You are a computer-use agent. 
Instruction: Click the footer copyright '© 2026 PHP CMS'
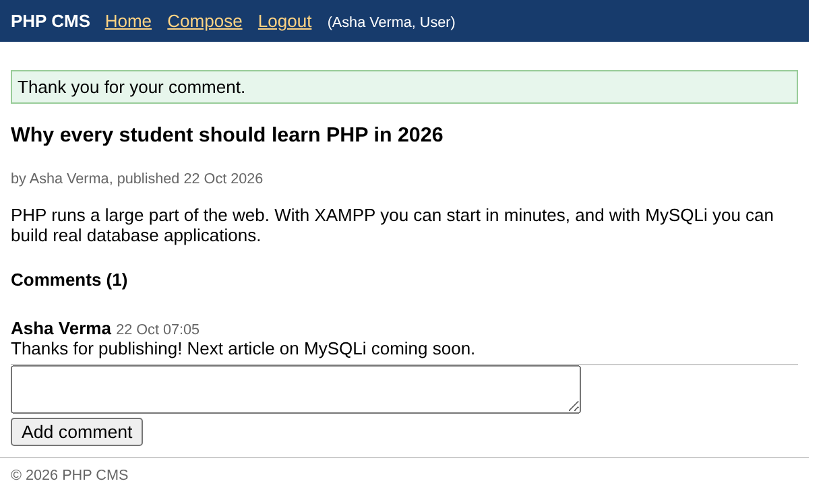tap(69, 475)
